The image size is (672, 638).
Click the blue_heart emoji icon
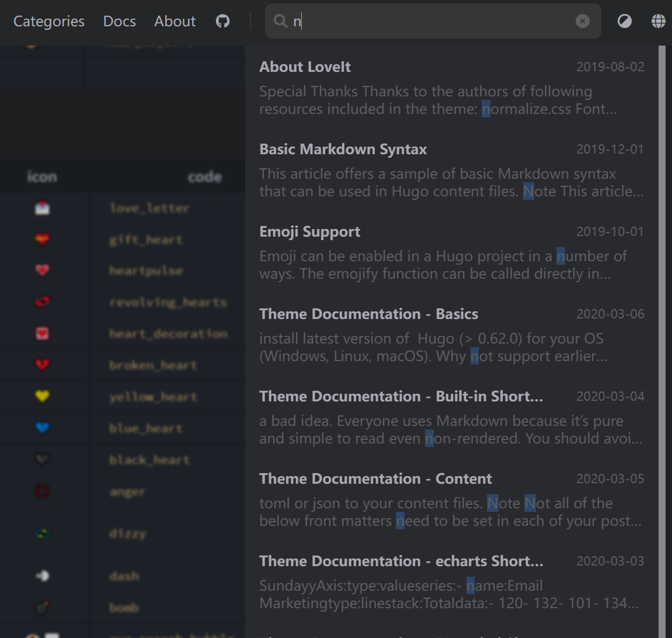[43, 428]
